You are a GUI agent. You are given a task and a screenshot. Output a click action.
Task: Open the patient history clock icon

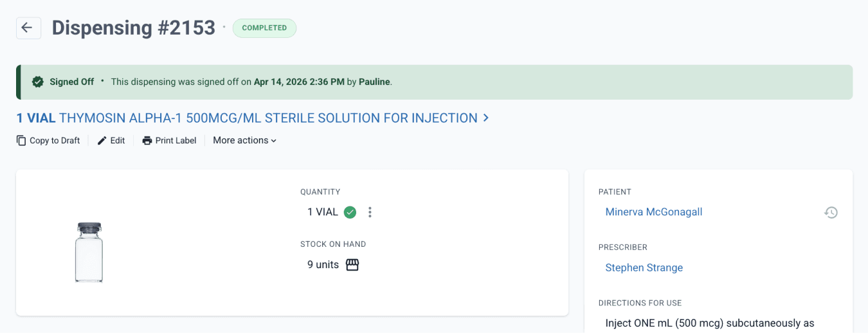coord(831,212)
